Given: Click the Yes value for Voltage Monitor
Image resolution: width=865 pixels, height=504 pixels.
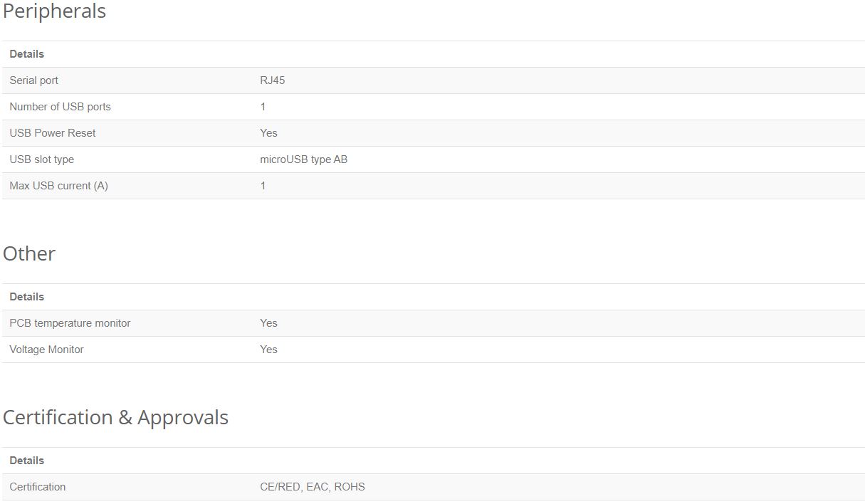Looking at the screenshot, I should pyautogui.click(x=269, y=350).
